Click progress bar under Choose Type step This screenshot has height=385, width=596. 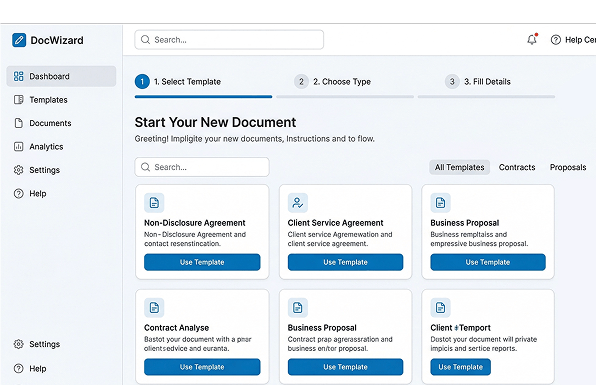coord(345,97)
